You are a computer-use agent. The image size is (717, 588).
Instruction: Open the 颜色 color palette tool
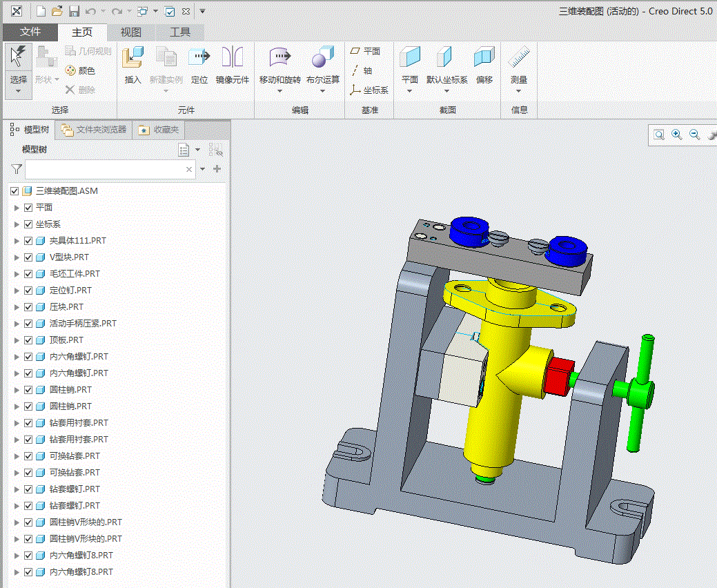point(80,70)
